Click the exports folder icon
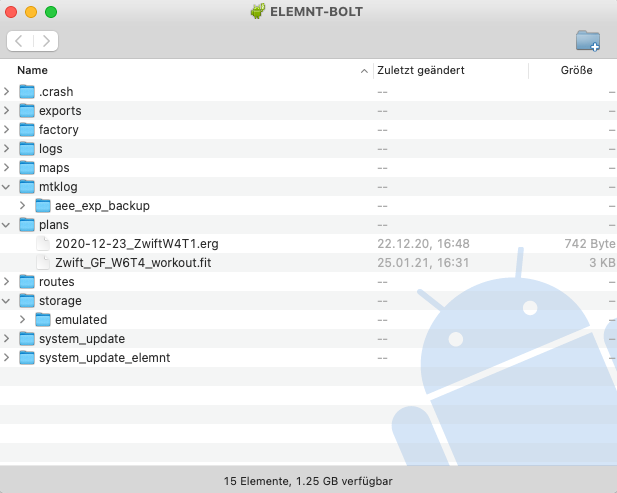 [x=27, y=111]
